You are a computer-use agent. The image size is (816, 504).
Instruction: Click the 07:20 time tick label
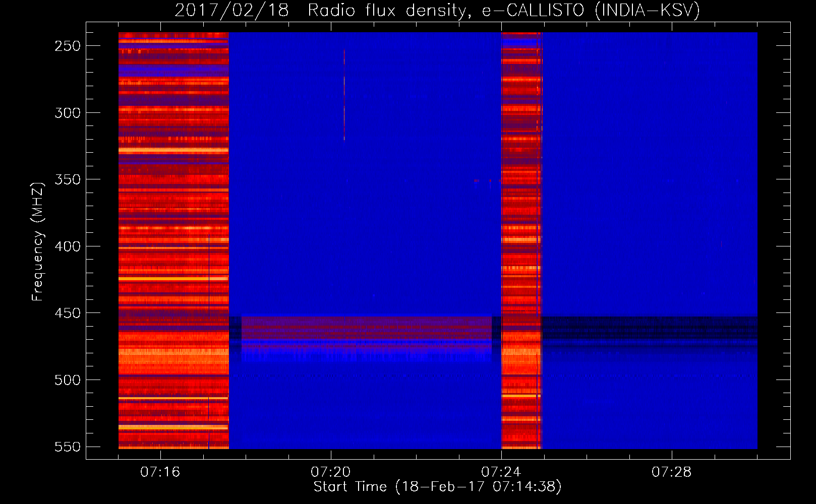(330, 472)
